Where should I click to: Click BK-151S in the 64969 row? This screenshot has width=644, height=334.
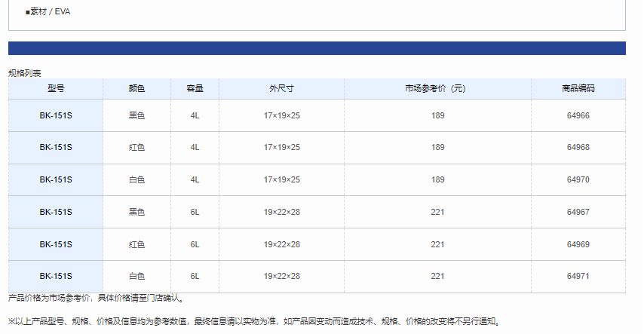point(56,244)
